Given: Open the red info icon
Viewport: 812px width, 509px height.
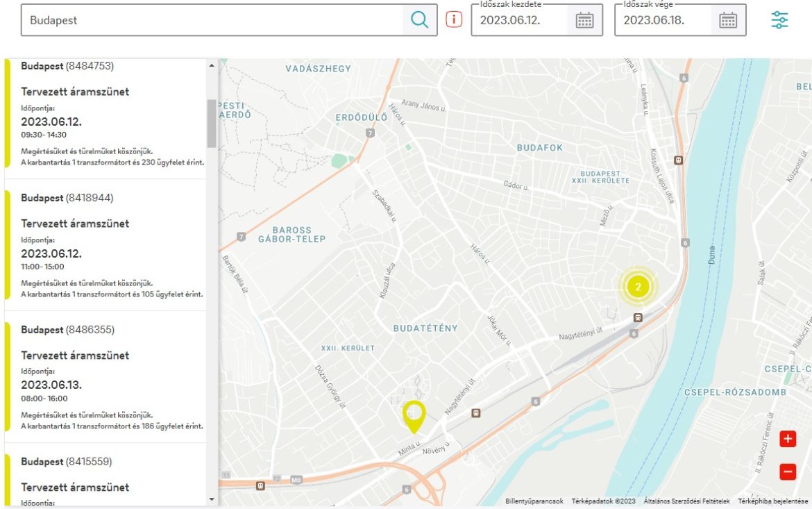Looking at the screenshot, I should click(x=454, y=19).
